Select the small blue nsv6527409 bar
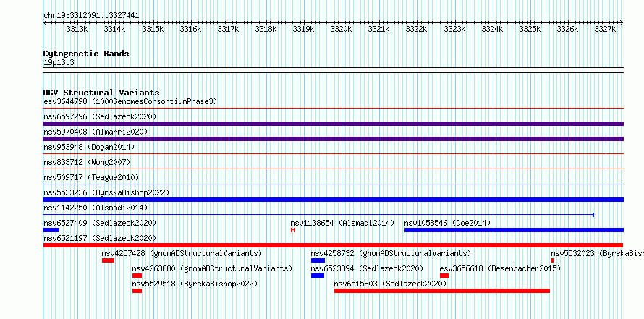 tap(51, 230)
